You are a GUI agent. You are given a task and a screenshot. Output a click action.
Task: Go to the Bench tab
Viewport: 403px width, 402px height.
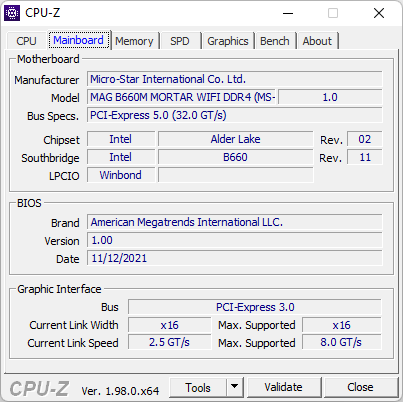point(275,41)
